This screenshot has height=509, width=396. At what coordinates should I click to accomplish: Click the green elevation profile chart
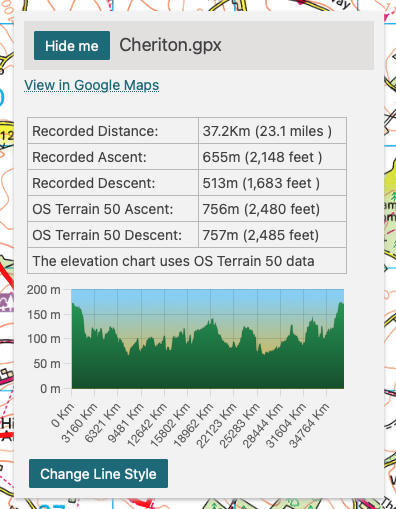(208, 339)
